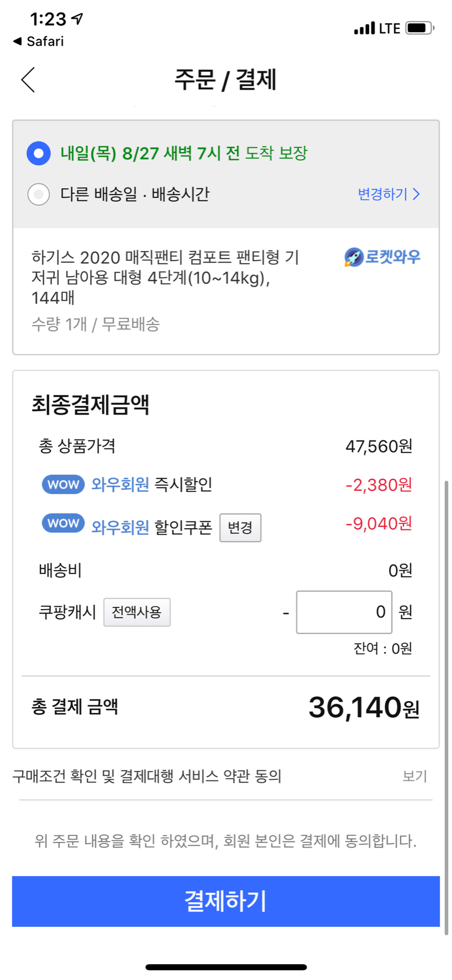Select 내일(목) 8/27 새벽 도착 radio option
The height and width of the screenshot is (980, 452).
click(38, 153)
